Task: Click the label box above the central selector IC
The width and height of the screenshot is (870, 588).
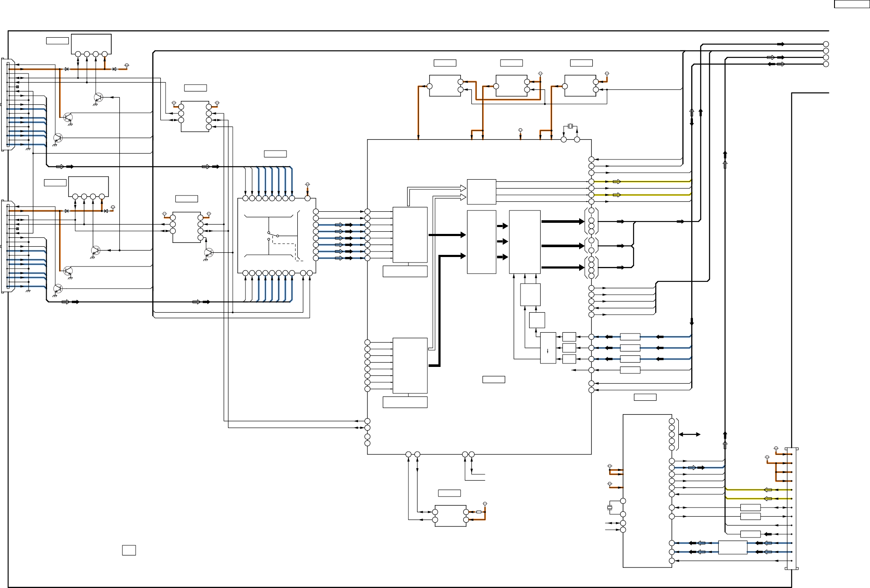Action: [x=275, y=154]
